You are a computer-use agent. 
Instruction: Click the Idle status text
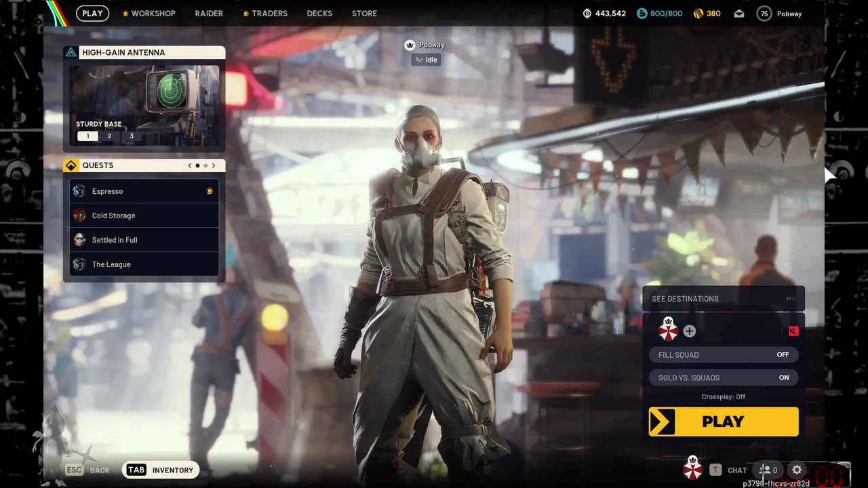[432, 60]
